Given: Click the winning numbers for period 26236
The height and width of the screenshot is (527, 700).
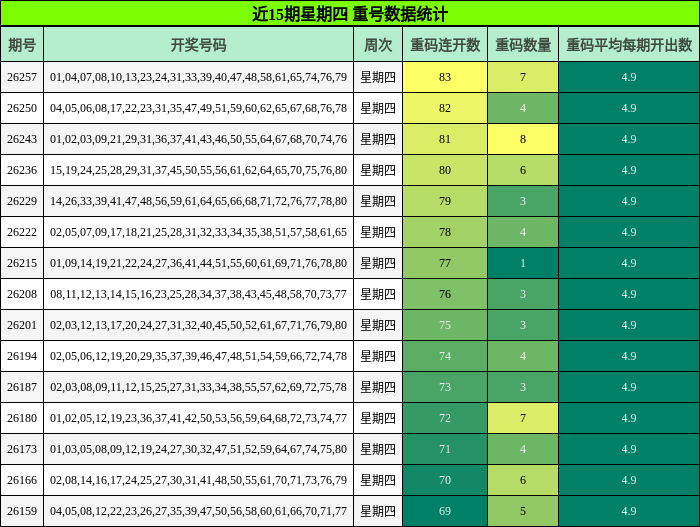Looking at the screenshot, I should (x=199, y=170).
